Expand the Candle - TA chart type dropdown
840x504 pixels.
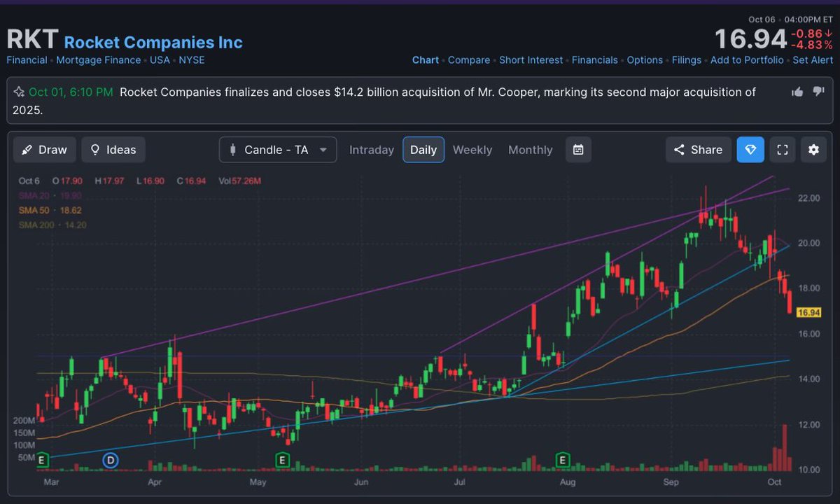278,150
